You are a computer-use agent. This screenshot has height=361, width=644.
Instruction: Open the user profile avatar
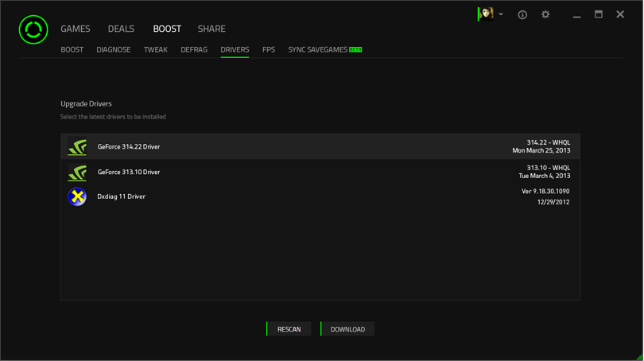(486, 14)
